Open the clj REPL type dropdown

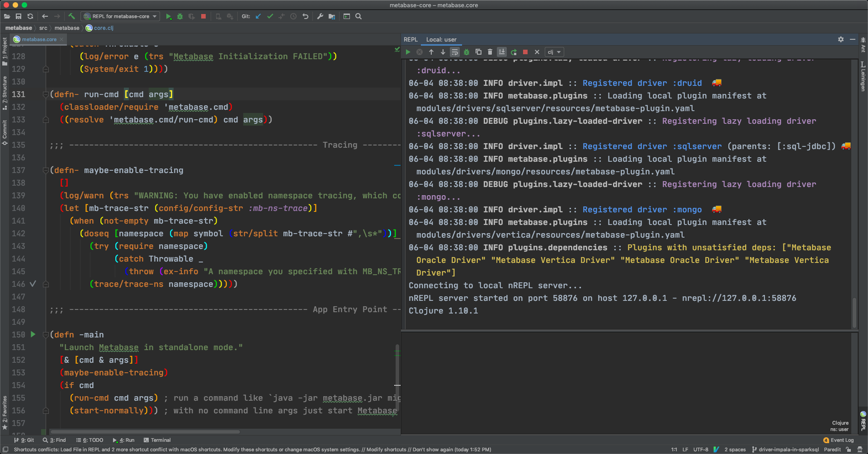pyautogui.click(x=554, y=52)
